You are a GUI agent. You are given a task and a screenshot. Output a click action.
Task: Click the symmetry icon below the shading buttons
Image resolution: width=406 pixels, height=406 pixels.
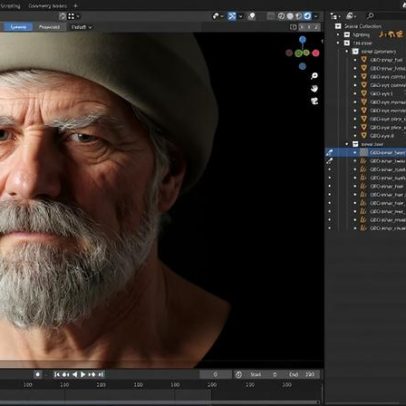[293, 27]
